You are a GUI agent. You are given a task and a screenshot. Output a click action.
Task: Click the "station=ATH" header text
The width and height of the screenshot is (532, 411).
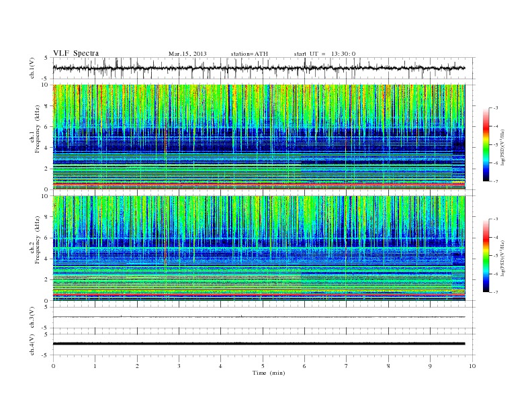point(249,54)
